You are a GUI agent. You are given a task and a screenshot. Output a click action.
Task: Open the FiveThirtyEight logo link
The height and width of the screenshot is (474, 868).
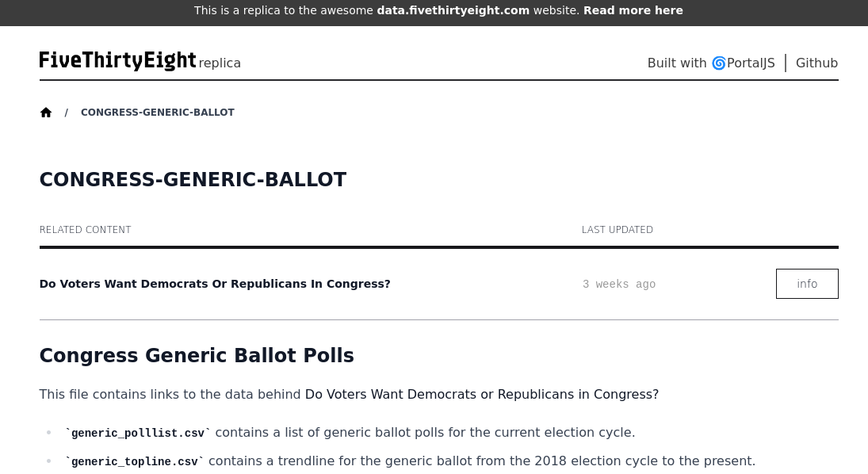[x=118, y=61]
